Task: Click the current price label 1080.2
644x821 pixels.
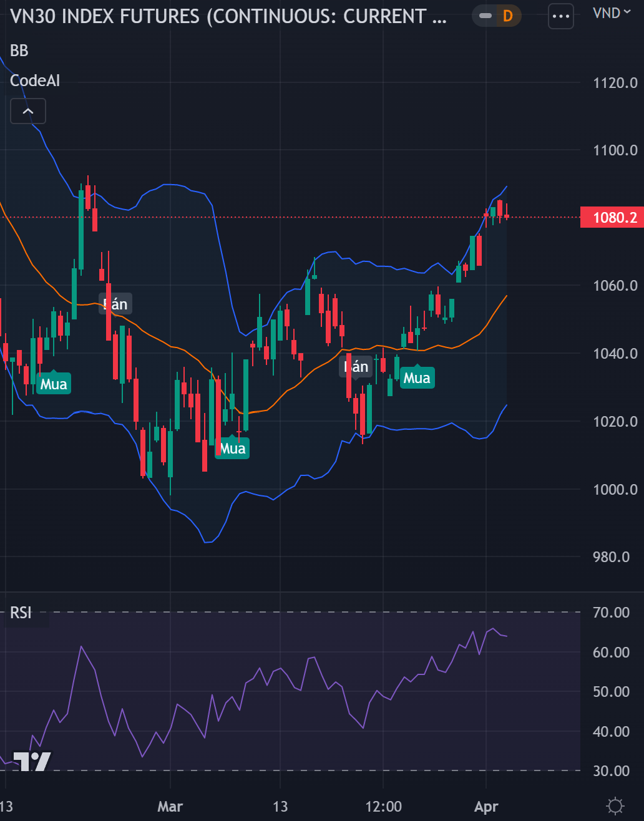Action: pos(612,218)
